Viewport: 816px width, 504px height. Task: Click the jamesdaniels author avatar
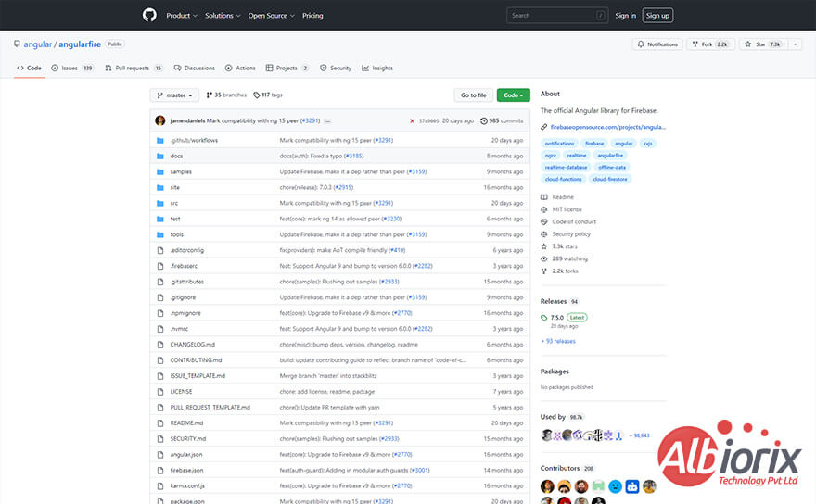click(160, 120)
